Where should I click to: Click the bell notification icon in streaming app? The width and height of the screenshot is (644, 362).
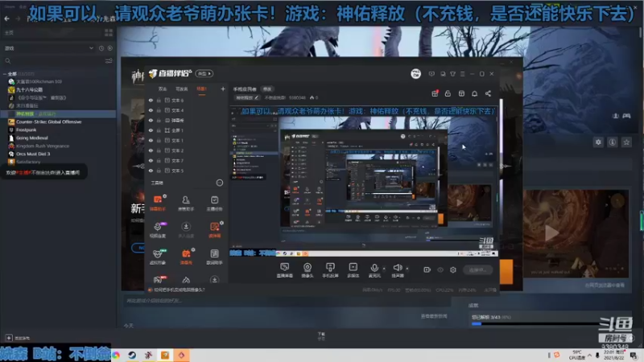(x=474, y=93)
